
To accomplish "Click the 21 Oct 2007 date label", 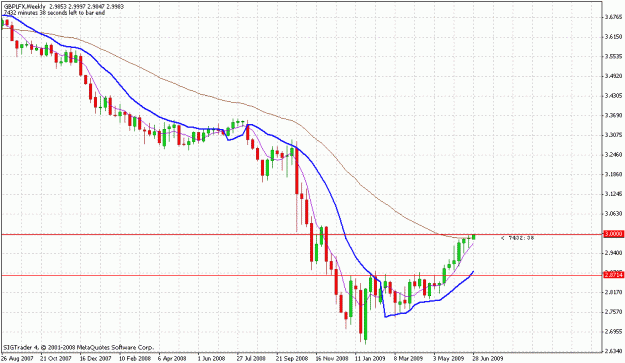I will 55,359.
